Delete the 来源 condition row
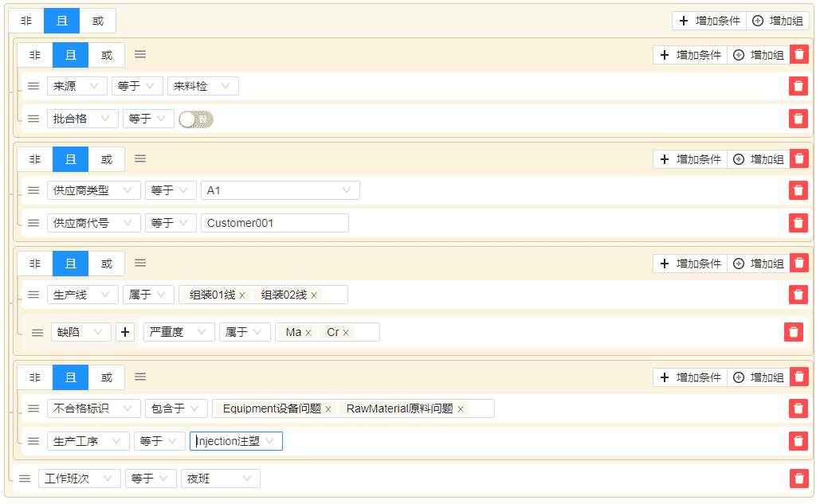Screen dimensions: 820x504 click(798, 86)
